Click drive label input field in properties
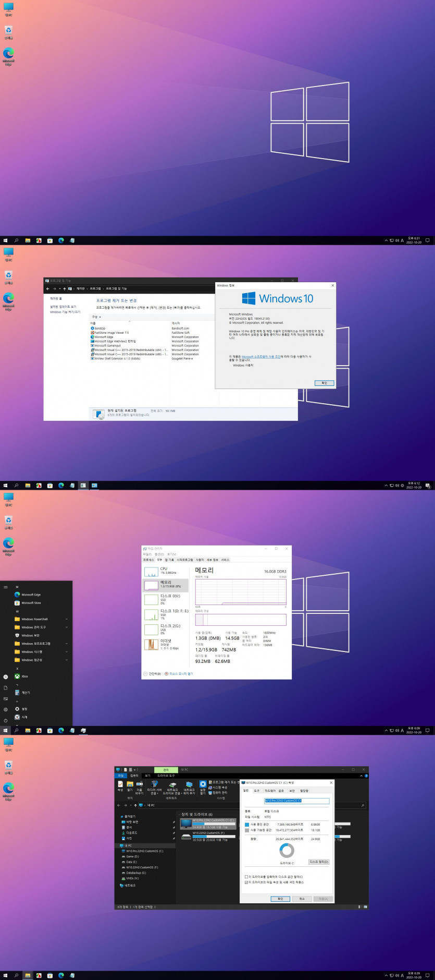The image size is (435, 980). (x=296, y=801)
